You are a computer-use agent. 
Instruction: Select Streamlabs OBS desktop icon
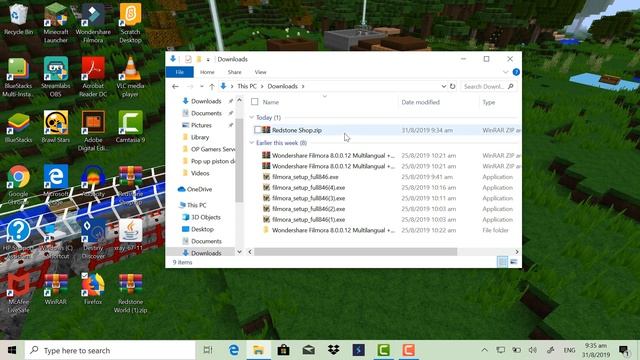(x=56, y=77)
